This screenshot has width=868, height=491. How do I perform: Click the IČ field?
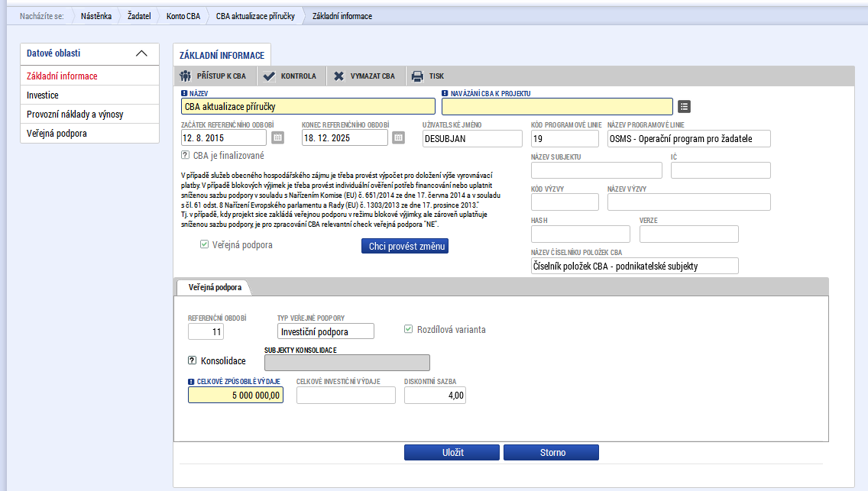pos(721,170)
